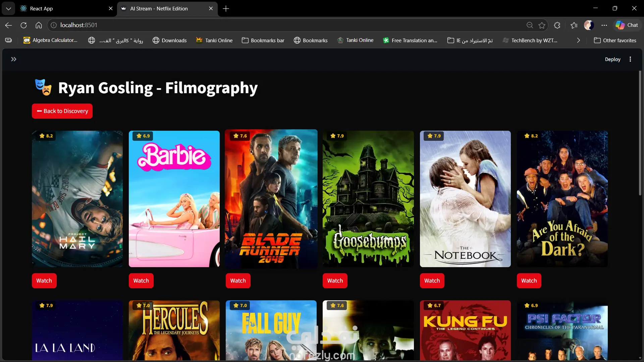
Task: Click Watch under Are You Afraid of the Dark
Action: 529,281
